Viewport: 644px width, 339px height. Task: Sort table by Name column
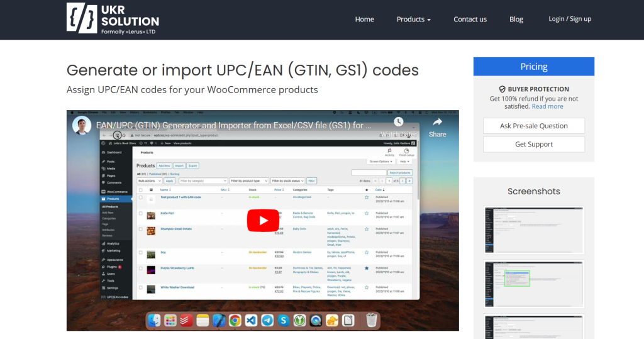165,190
